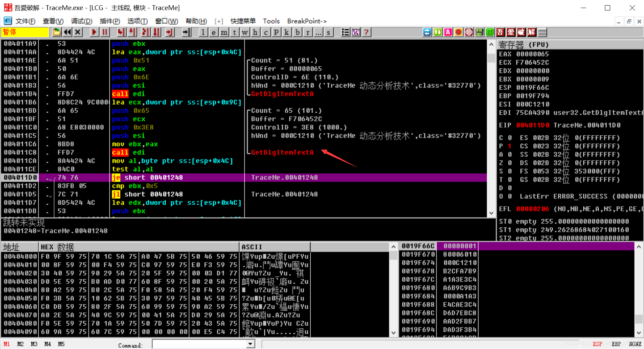The image size is (644, 349).
Task: Click the green binary 010101 plugin icon
Action: click(x=479, y=32)
